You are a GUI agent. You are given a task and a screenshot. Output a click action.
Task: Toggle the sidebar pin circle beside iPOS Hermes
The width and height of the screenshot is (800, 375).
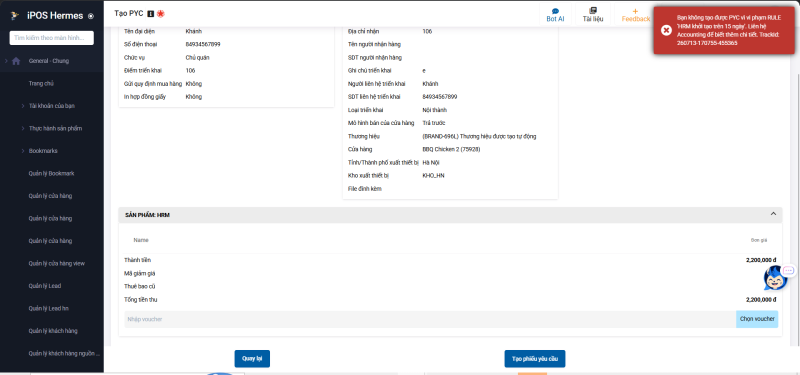click(91, 16)
